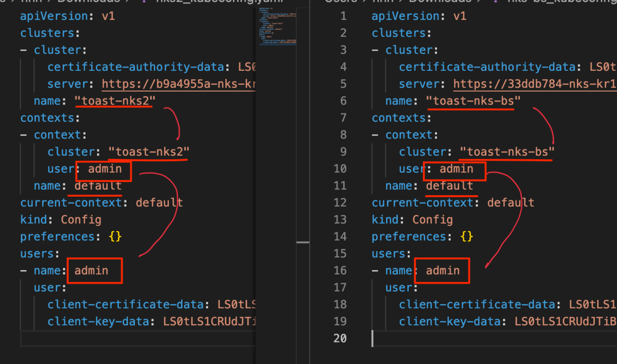This screenshot has width=617, height=364.
Task: Click "toast-nks2" value on the name line
Action: click(x=115, y=101)
